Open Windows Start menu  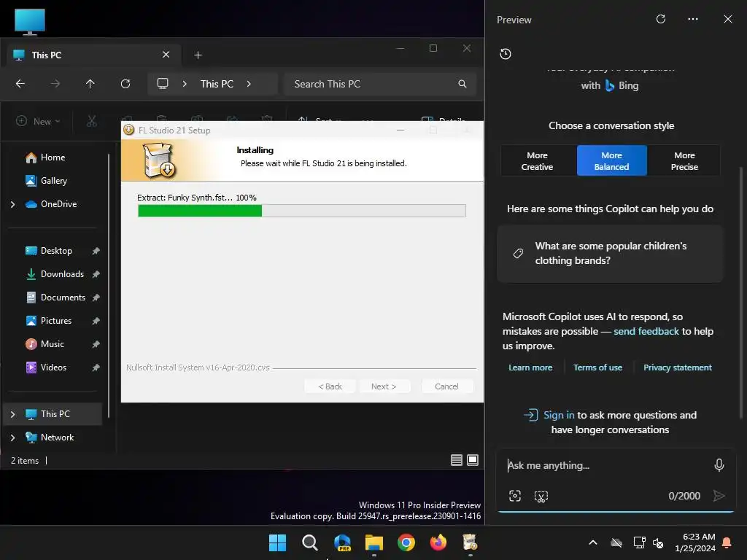point(277,542)
